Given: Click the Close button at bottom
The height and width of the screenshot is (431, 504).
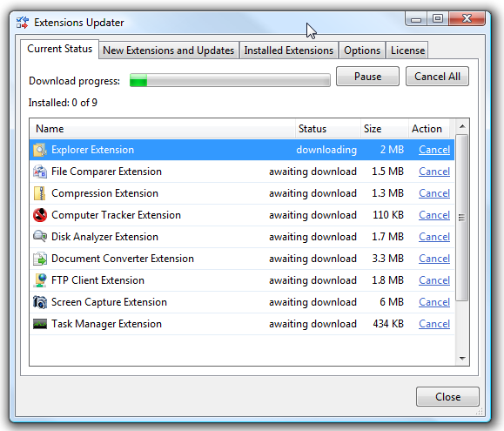Looking at the screenshot, I should (447, 397).
